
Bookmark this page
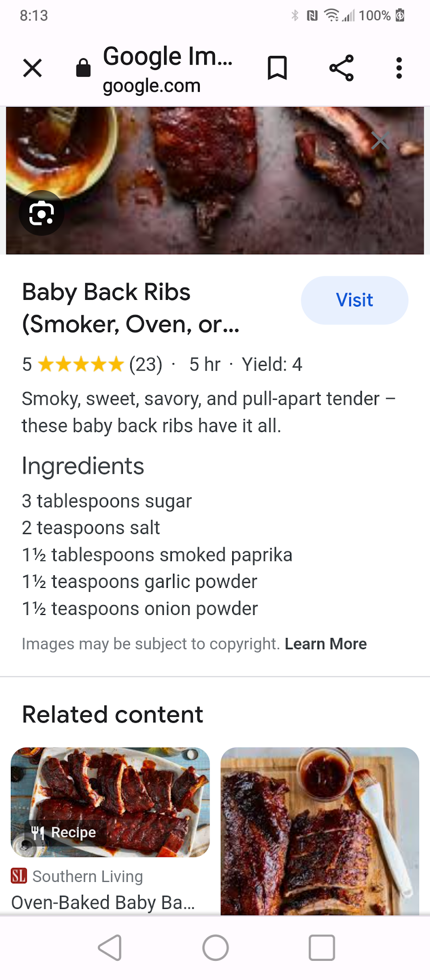tap(277, 68)
